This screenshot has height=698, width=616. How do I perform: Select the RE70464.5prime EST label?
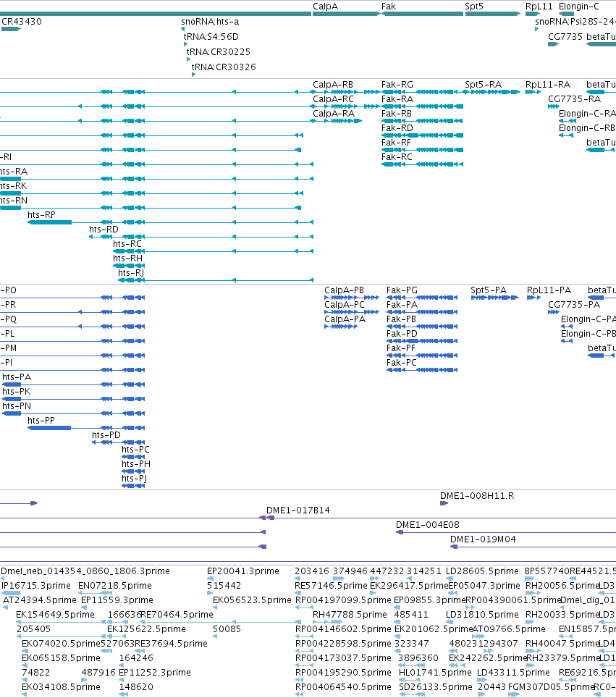(177, 614)
